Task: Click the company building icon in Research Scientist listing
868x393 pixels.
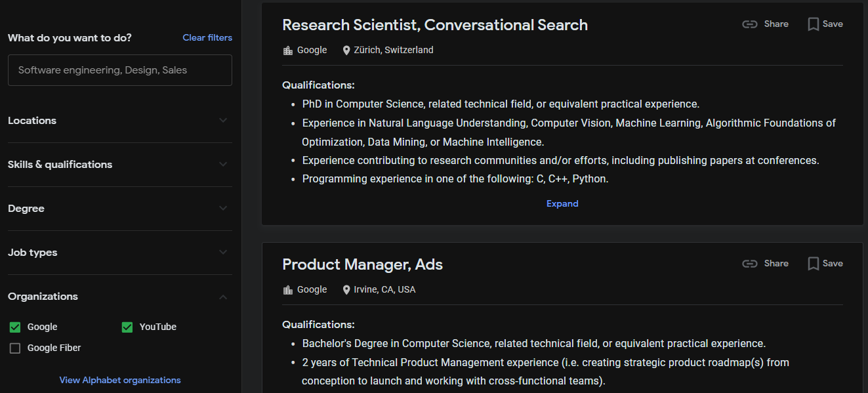Action: [x=288, y=51]
